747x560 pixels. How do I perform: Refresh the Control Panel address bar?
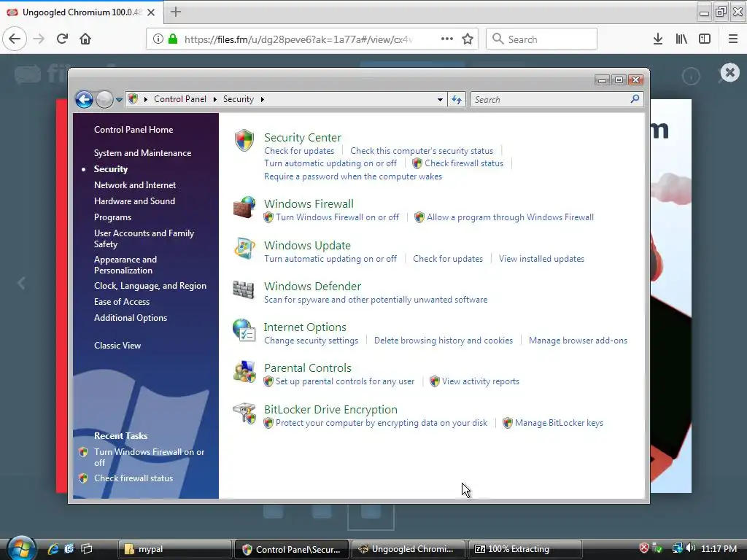pos(457,99)
